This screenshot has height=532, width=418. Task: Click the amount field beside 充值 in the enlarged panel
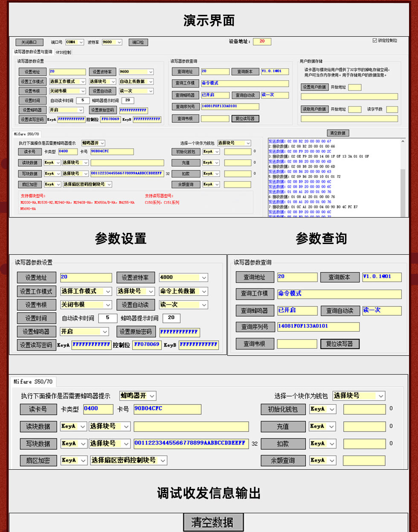coord(364,426)
